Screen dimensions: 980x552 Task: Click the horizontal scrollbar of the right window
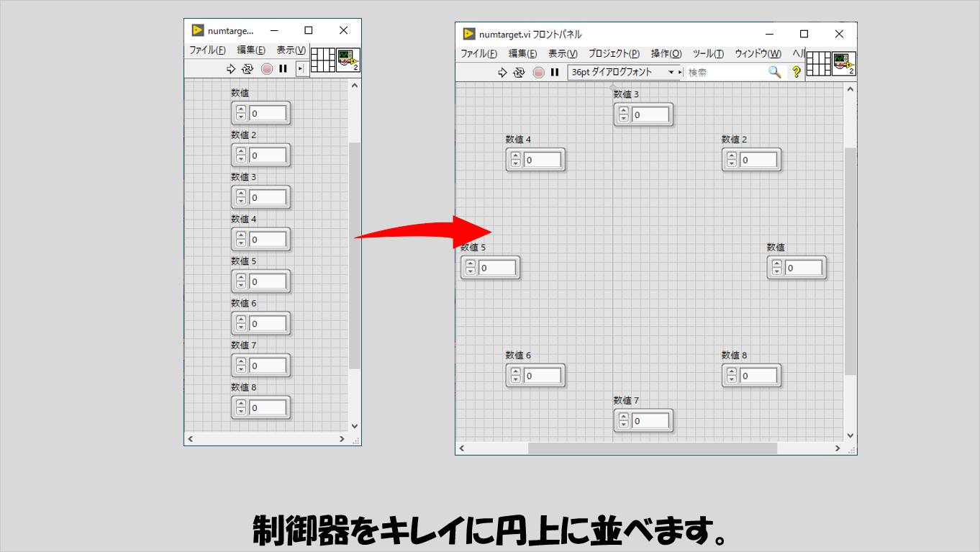click(652, 448)
